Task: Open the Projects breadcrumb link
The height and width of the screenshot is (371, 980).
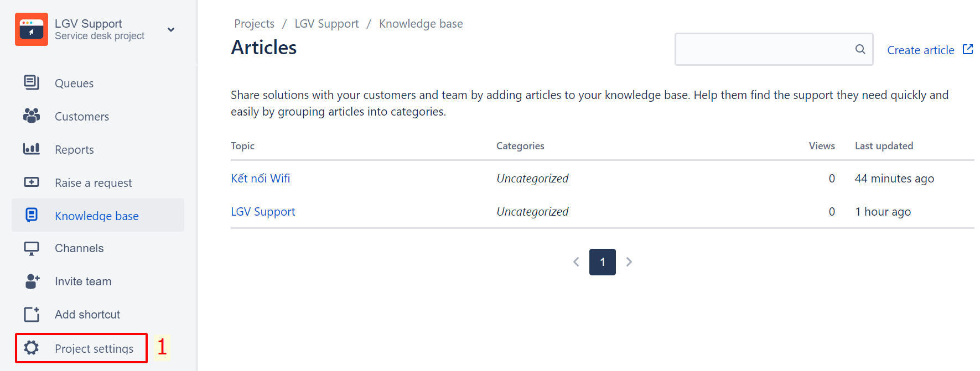Action: [x=254, y=24]
